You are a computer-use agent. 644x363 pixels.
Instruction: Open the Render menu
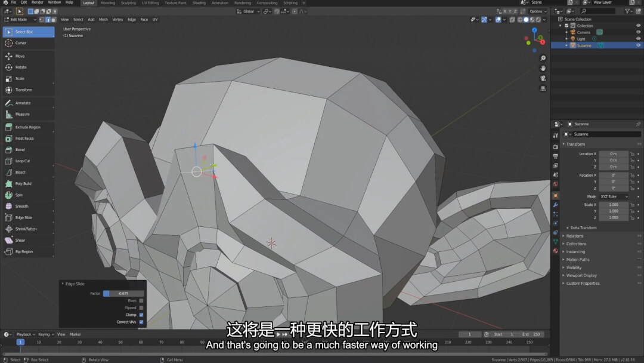[38, 2]
